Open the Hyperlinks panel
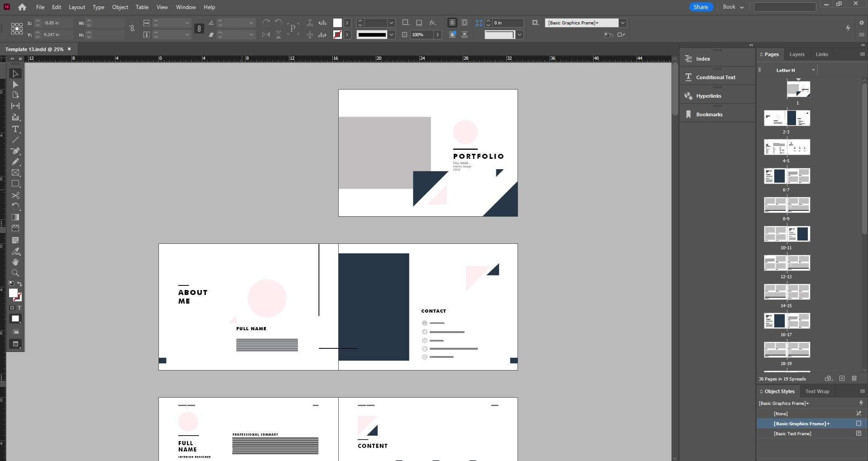This screenshot has height=461, width=868. 708,96
